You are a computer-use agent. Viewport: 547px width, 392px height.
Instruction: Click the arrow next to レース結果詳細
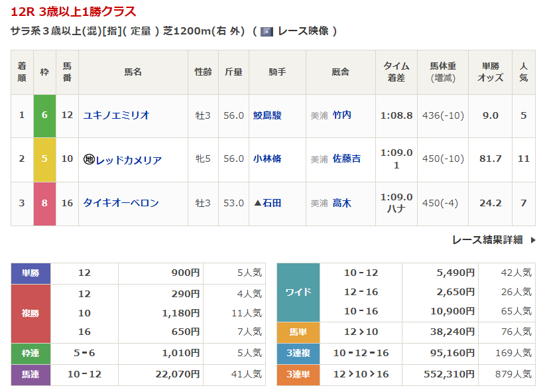[532, 240]
